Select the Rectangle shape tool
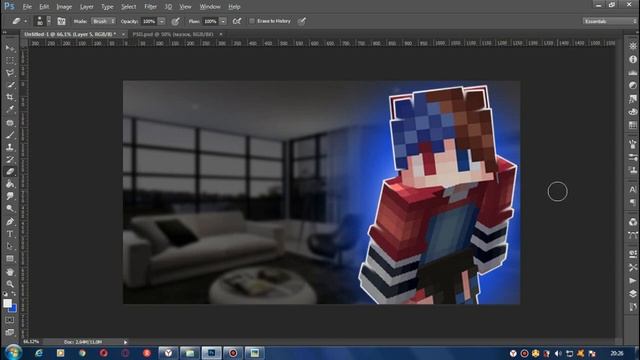 pos(10,258)
